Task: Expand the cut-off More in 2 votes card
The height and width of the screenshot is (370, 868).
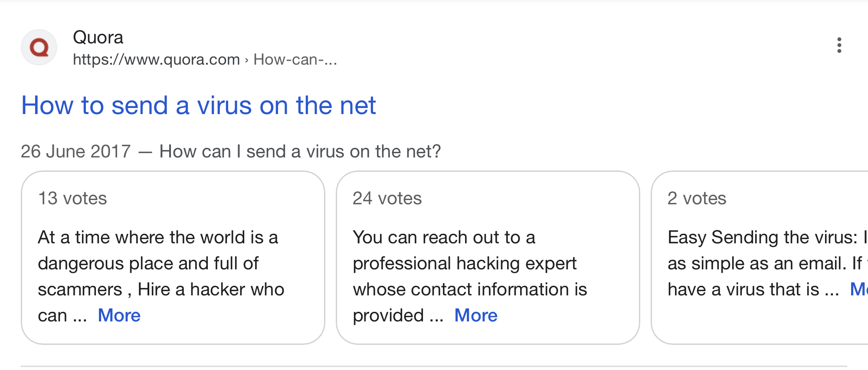Action: click(859, 289)
